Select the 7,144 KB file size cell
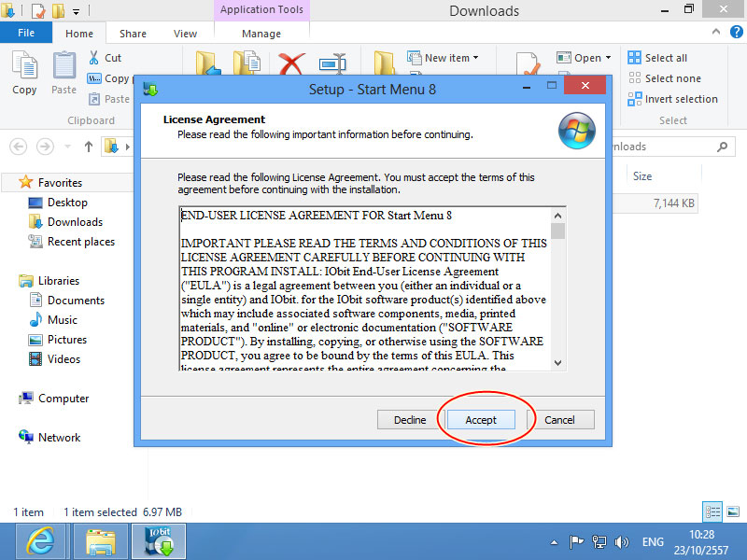This screenshot has height=560, width=747. (673, 203)
